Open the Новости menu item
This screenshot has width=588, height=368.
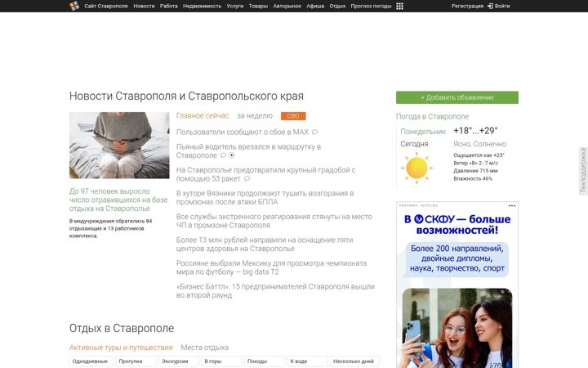click(144, 6)
